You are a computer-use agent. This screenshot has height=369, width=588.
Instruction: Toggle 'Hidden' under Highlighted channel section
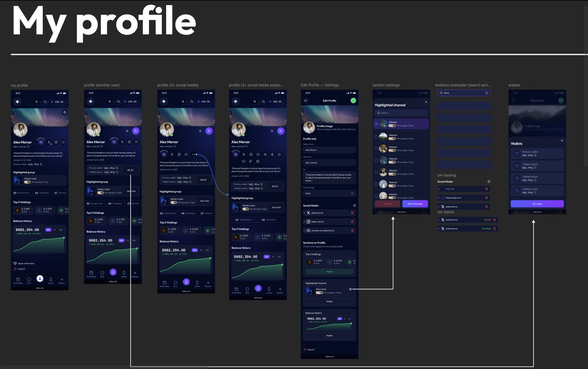(x=329, y=301)
